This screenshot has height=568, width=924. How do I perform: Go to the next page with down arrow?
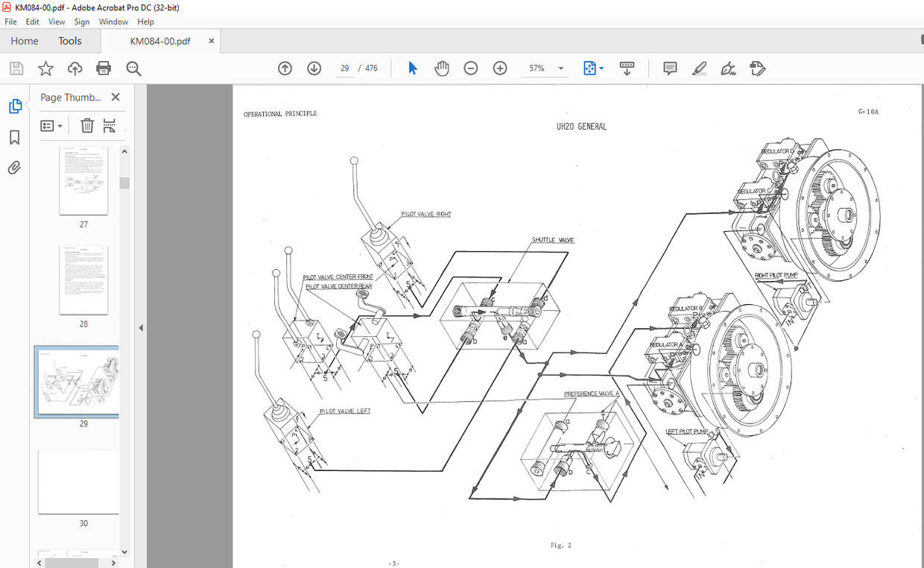point(314,68)
